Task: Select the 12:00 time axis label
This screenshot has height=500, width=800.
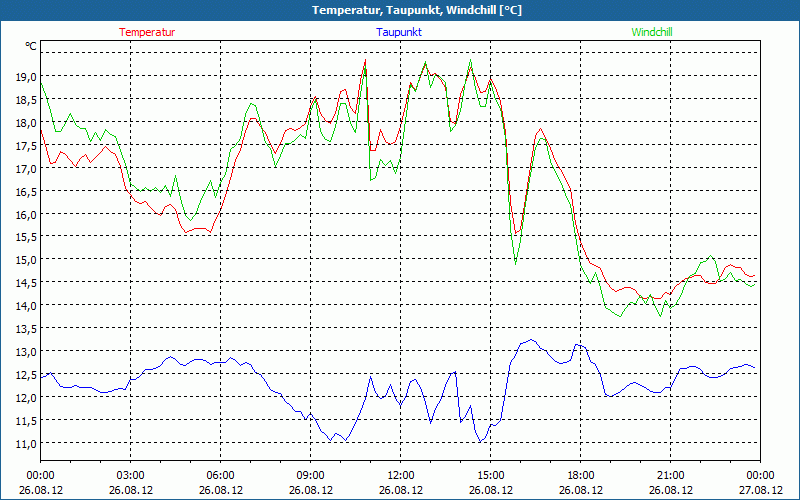Action: pyautogui.click(x=400, y=475)
